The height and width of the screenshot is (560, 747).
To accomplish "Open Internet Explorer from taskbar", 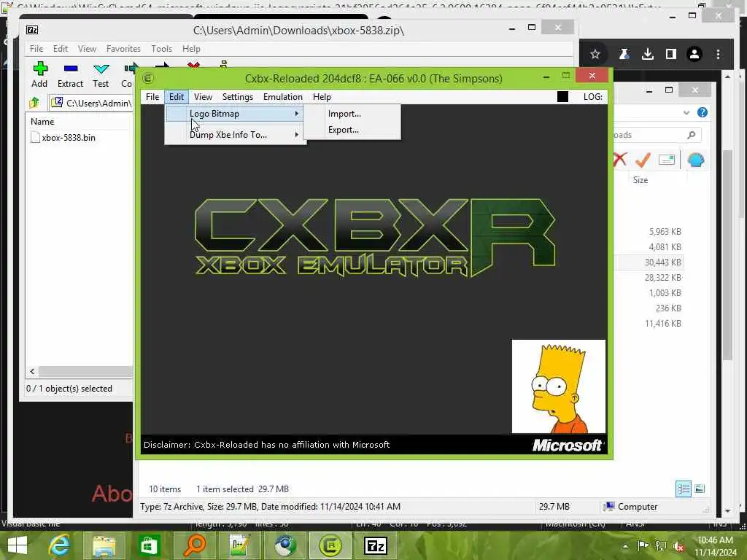I will pos(60,545).
